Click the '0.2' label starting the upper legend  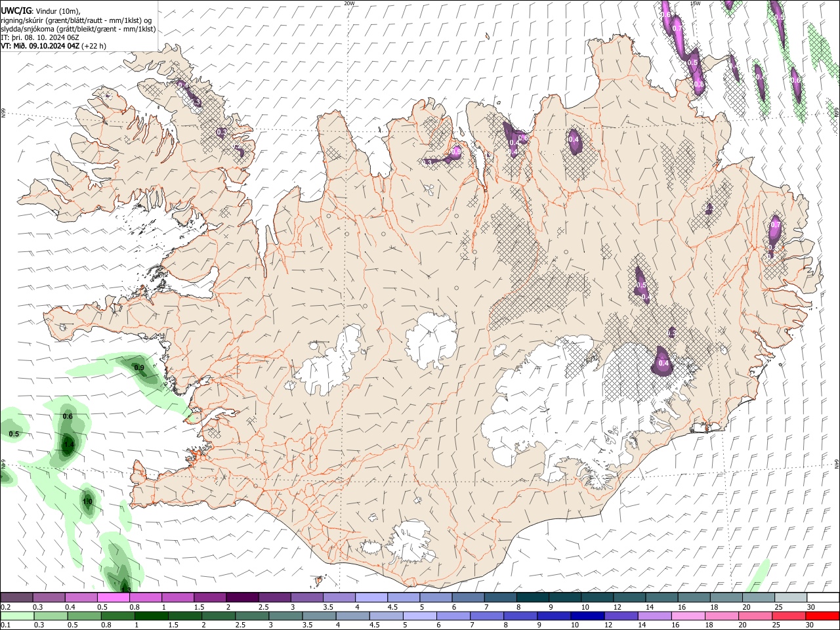(x=5, y=607)
